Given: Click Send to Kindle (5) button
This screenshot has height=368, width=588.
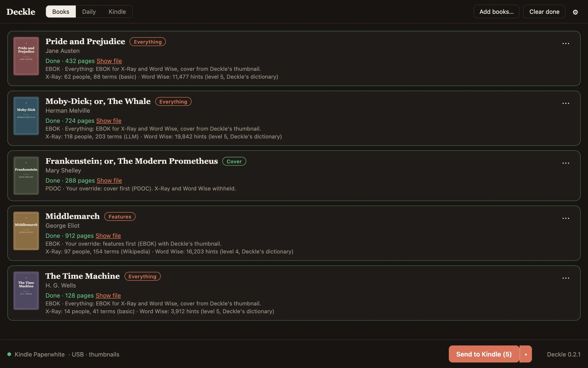Looking at the screenshot, I should (484, 354).
